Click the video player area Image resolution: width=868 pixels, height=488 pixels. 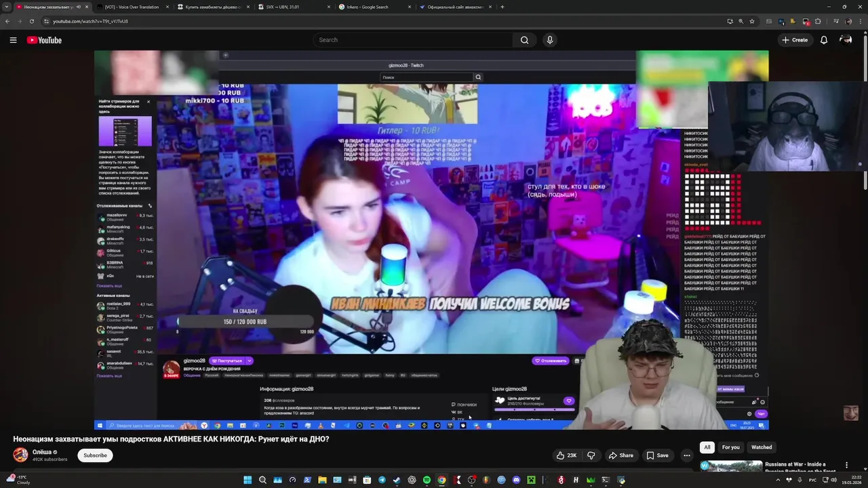point(431,240)
